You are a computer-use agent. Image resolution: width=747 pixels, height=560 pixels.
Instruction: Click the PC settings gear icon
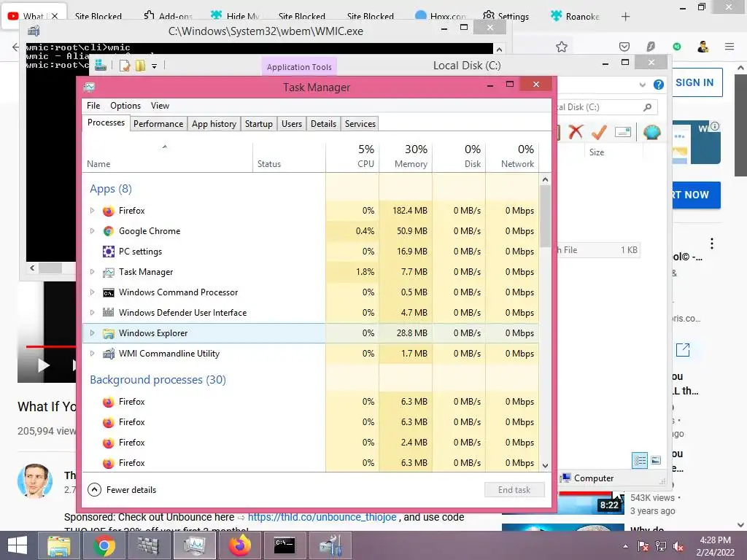pos(109,252)
